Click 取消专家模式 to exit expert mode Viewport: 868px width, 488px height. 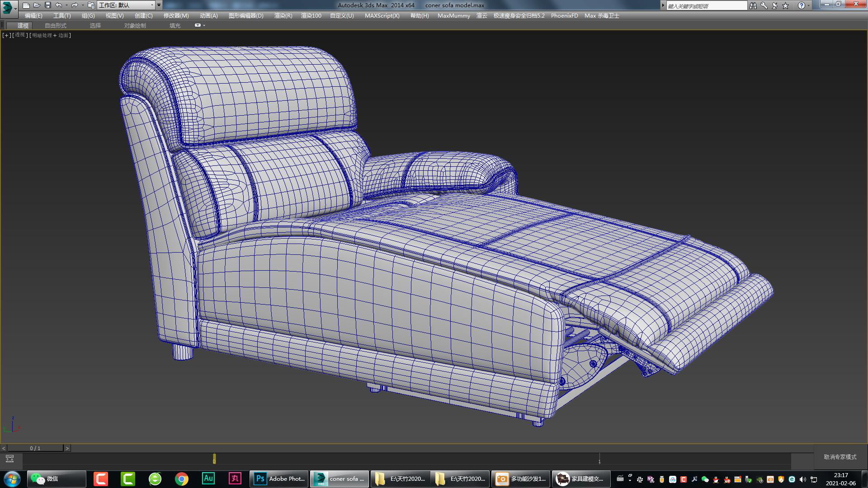(839, 457)
